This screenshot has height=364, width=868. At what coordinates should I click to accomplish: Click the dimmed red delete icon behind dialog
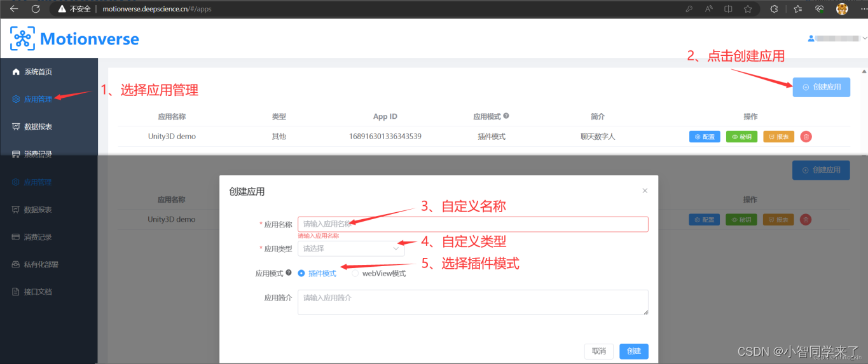pos(806,220)
